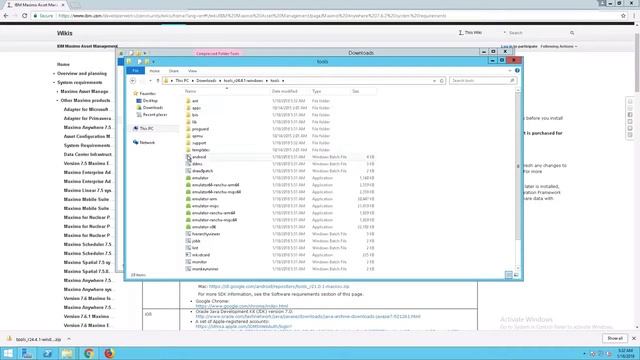Select Downloads in navigation pane

coord(153,107)
